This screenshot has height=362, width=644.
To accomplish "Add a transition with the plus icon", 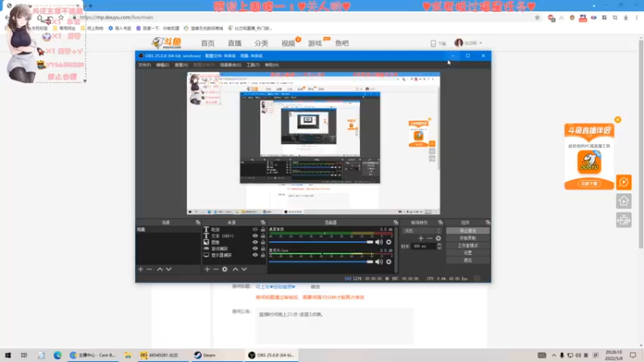I will (x=420, y=238).
